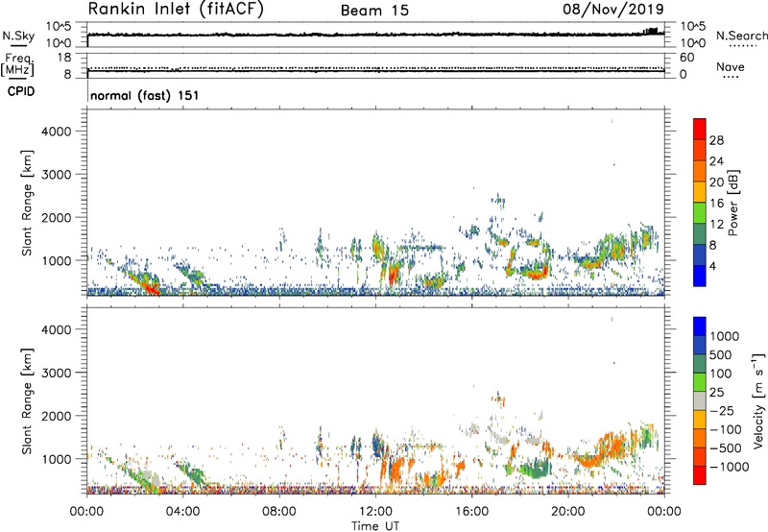Screen dimensions: 768x532
Task: Click the "04:00" time axis label
Action: point(182,512)
